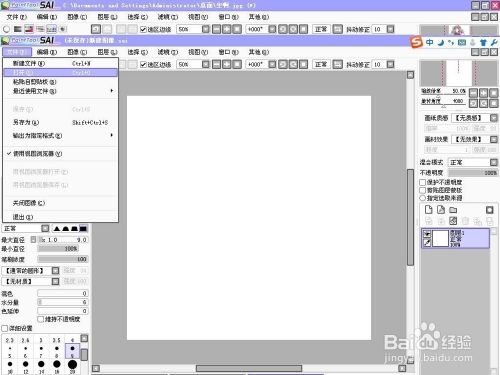This screenshot has width=500, height=375.
Task: Click the flip view icon in front toolbar
Action: 337,64
